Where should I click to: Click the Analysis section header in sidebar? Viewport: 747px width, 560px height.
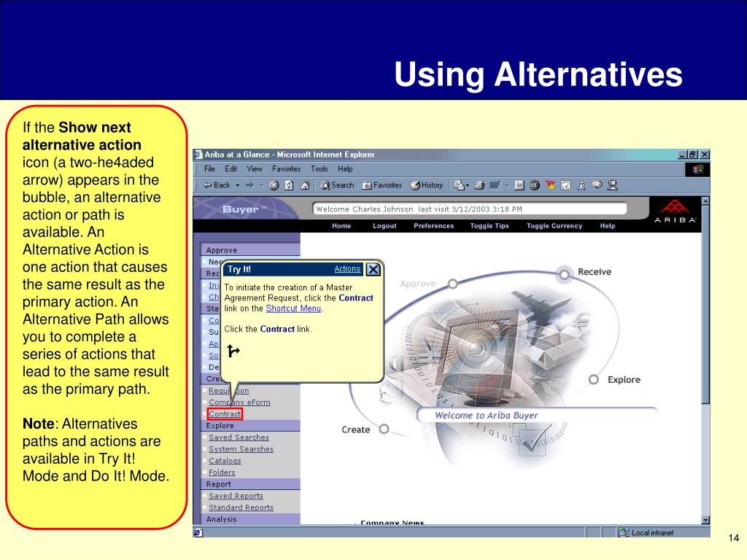point(251,519)
